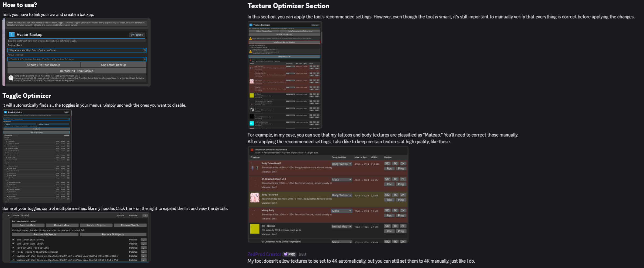Uncheck the Hair Back Long checkbox
This screenshot has height=268, width=644.
pyautogui.click(x=13, y=248)
